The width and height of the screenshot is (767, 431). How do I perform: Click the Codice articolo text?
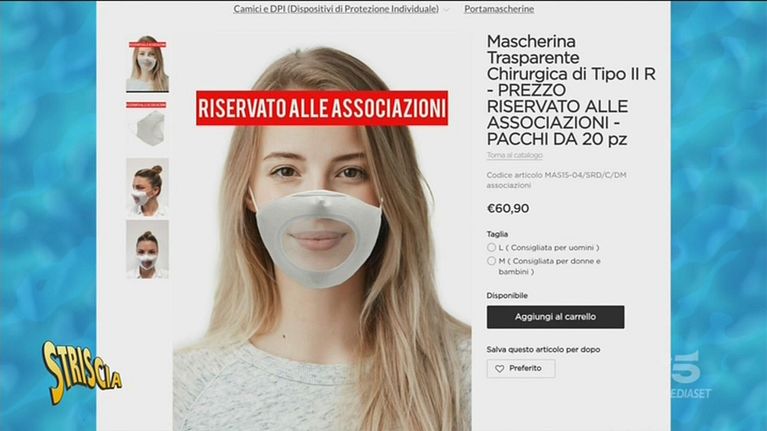click(556, 180)
